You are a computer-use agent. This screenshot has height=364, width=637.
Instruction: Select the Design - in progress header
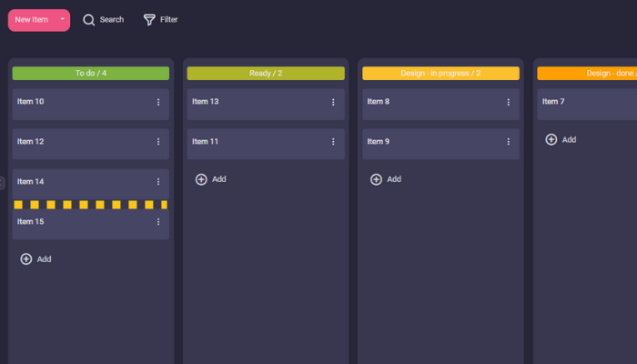click(x=440, y=73)
